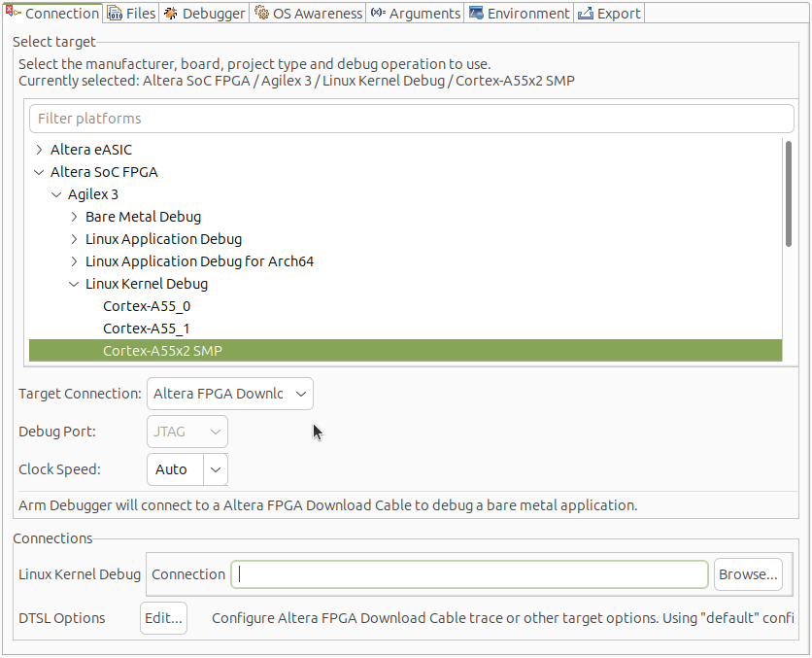This screenshot has width=812, height=658.
Task: Go to the Arguments tab
Action: (416, 14)
